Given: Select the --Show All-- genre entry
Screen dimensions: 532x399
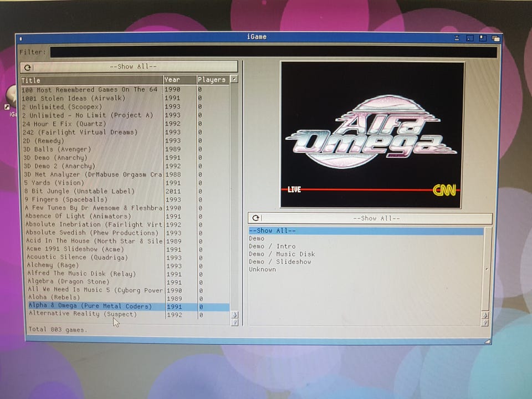Looking at the screenshot, I should [366, 231].
